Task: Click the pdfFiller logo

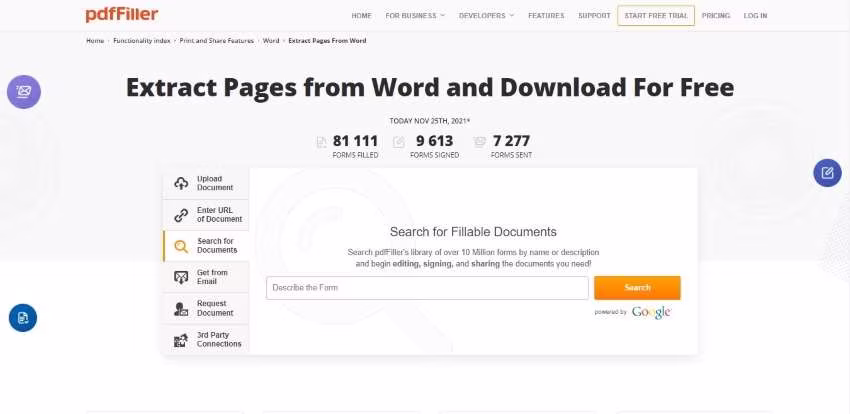Action: pyautogui.click(x=122, y=15)
